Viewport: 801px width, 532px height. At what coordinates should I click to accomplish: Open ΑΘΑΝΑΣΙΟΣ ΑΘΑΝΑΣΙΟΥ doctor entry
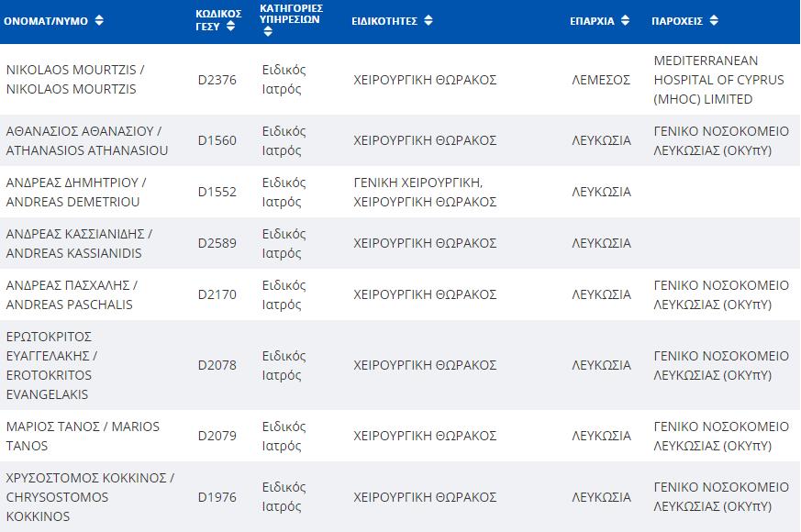click(87, 141)
